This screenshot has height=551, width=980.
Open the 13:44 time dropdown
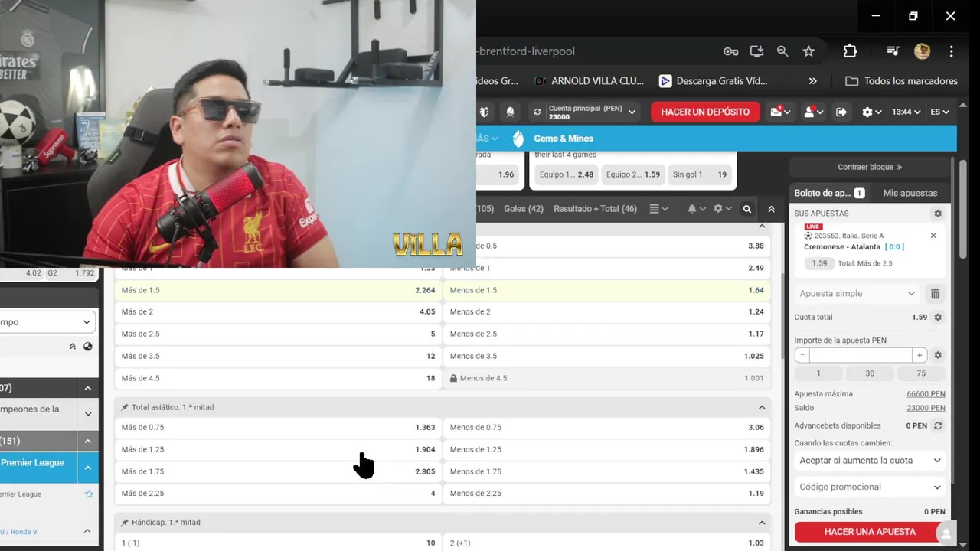(x=906, y=112)
